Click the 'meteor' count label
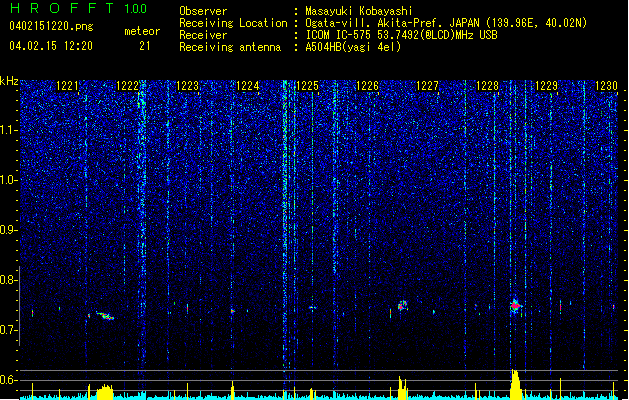Viewport: 629px width, 400px height. tap(142, 31)
